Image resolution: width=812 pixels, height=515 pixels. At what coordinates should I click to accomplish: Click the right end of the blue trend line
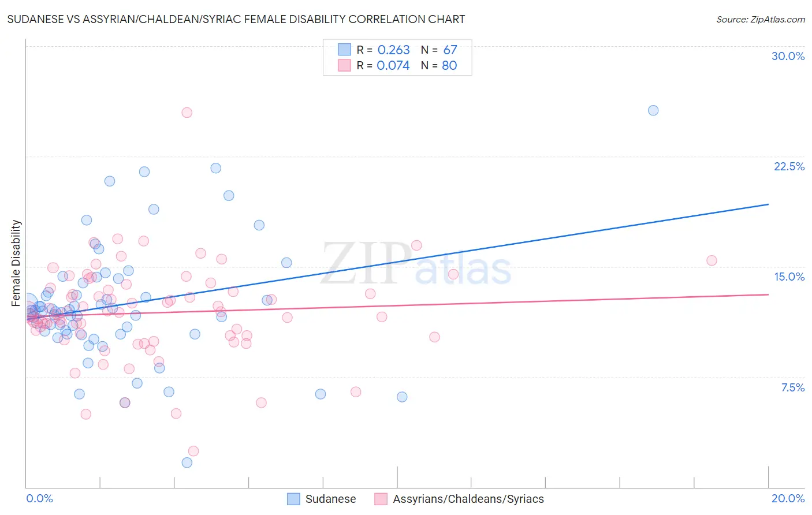(768, 204)
